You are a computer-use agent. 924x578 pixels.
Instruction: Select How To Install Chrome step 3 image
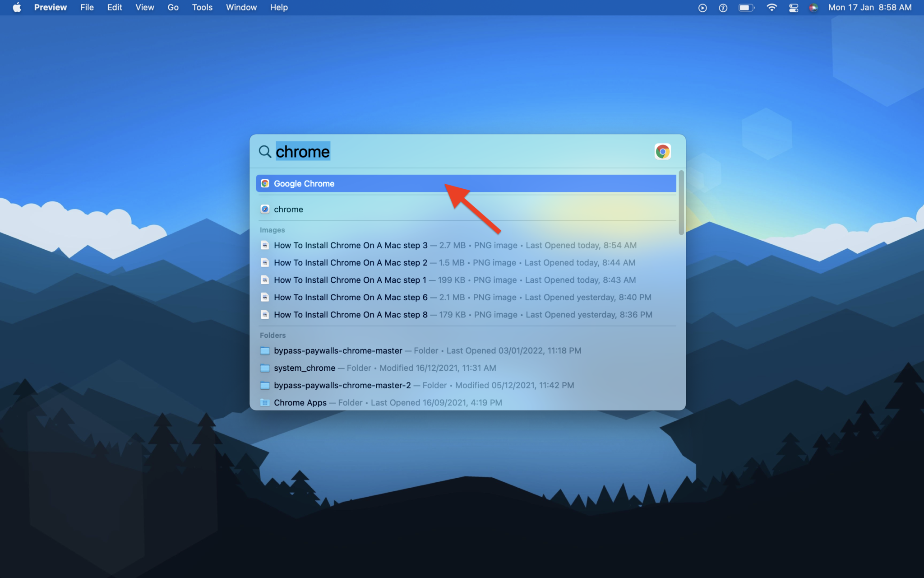(x=466, y=245)
